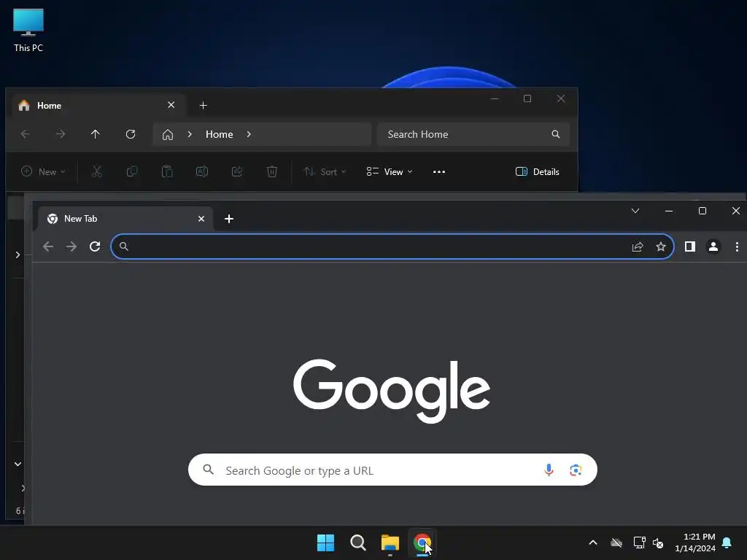Select the New Tab tab in Chrome
The height and width of the screenshot is (560, 747).
click(125, 219)
